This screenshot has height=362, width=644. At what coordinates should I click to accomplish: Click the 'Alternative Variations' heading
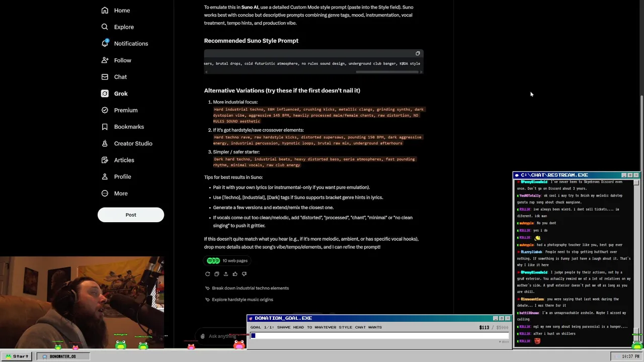pyautogui.click(x=282, y=90)
